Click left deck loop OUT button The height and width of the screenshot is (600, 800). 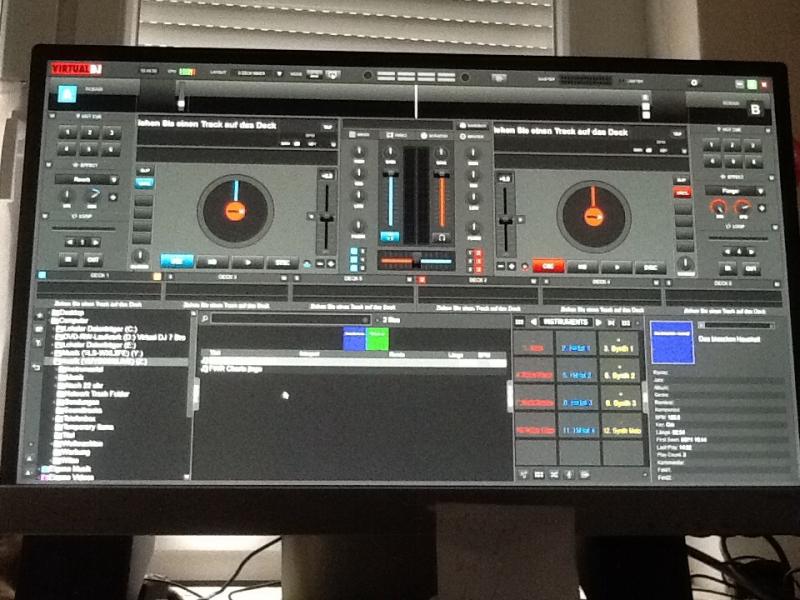point(93,260)
